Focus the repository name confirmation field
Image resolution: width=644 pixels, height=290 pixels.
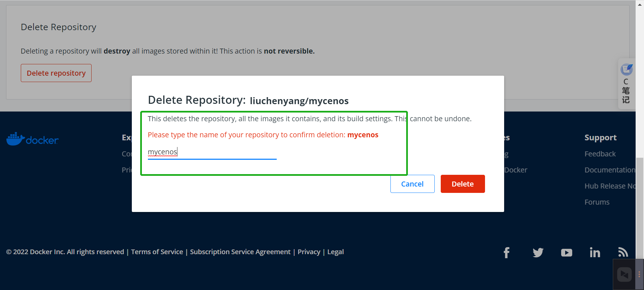coord(212,152)
